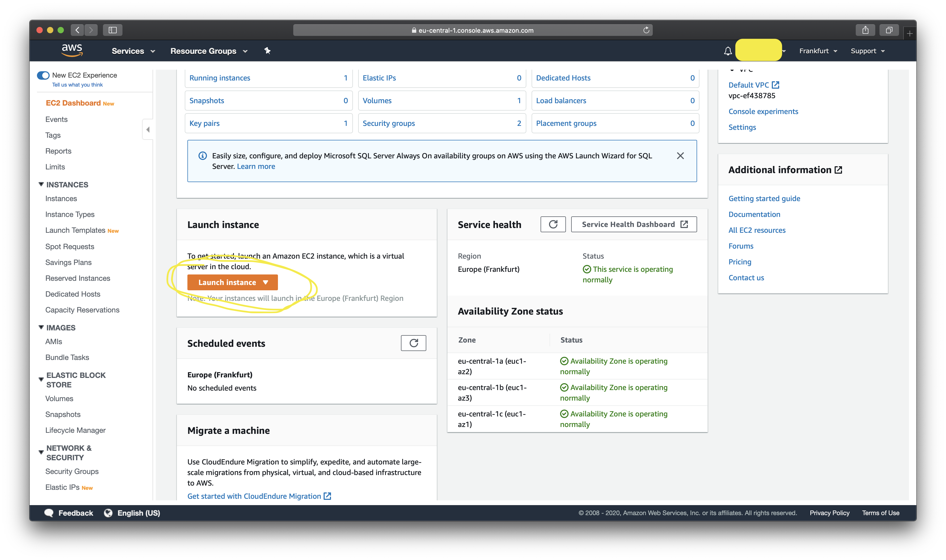Click the Key pairs resource link
Image resolution: width=946 pixels, height=560 pixels.
tap(204, 124)
